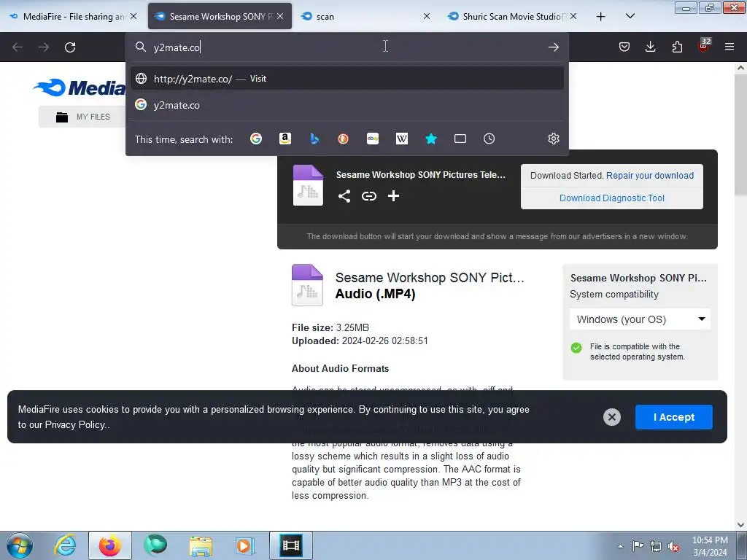Close the Shuric Scan Movie Studio tab
Image resolution: width=747 pixels, height=560 pixels.
click(x=573, y=16)
